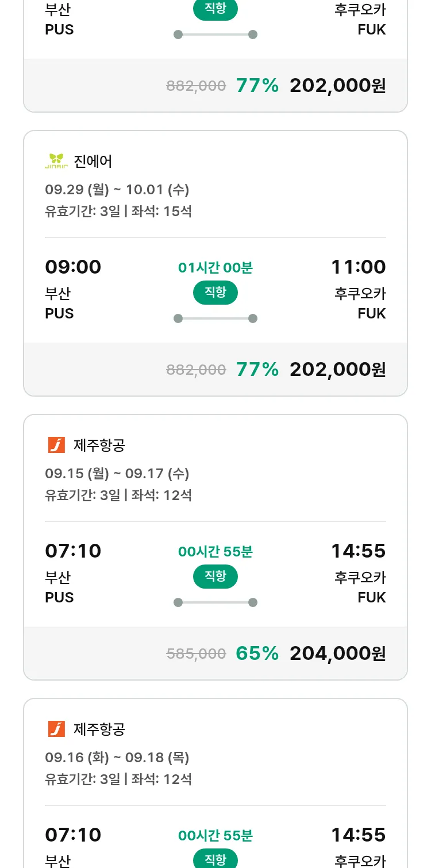Click the Jin Air butterfly logo

pos(56,161)
